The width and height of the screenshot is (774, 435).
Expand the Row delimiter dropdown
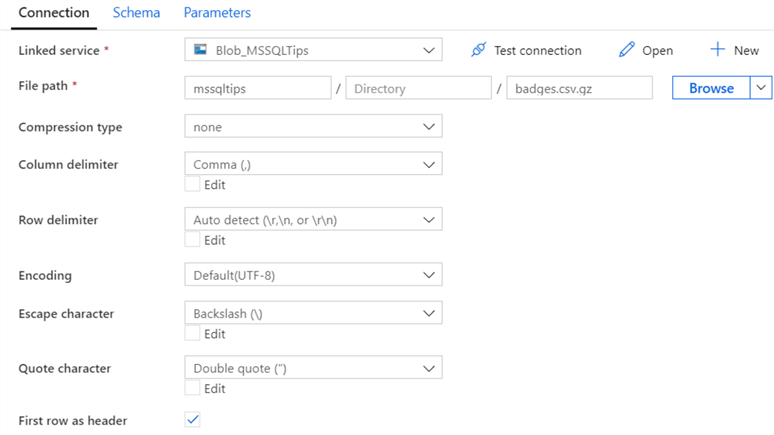(x=428, y=219)
